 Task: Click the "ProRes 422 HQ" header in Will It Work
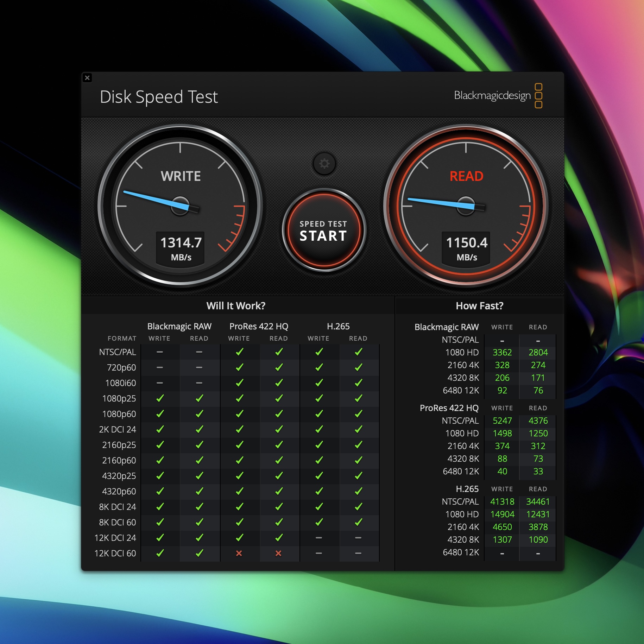pyautogui.click(x=259, y=326)
